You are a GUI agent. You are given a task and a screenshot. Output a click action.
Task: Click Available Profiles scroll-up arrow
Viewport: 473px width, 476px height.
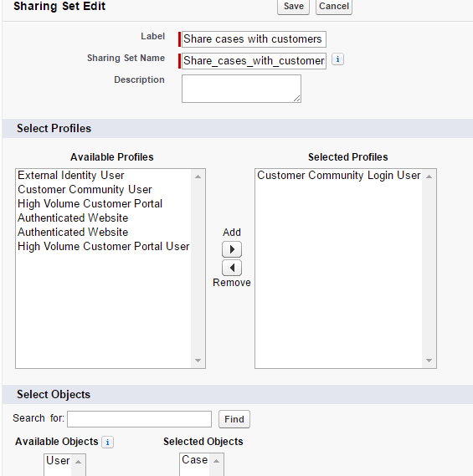198,177
